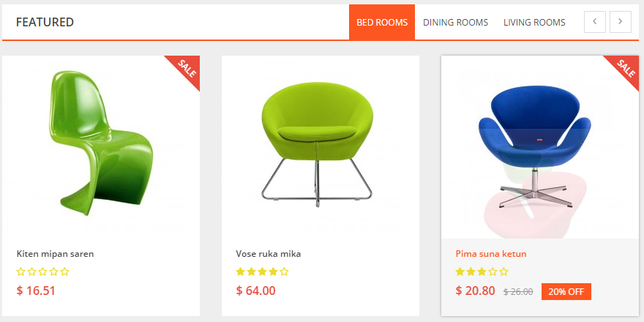The image size is (644, 322).
Task: Switch to the Dining Rooms tab
Action: [455, 22]
